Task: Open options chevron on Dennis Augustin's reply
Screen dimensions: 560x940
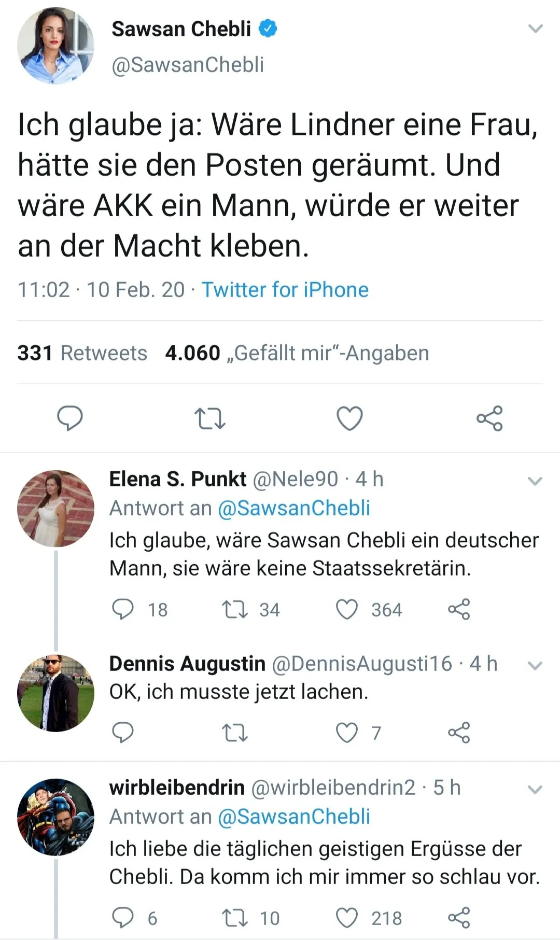Action: (535, 666)
